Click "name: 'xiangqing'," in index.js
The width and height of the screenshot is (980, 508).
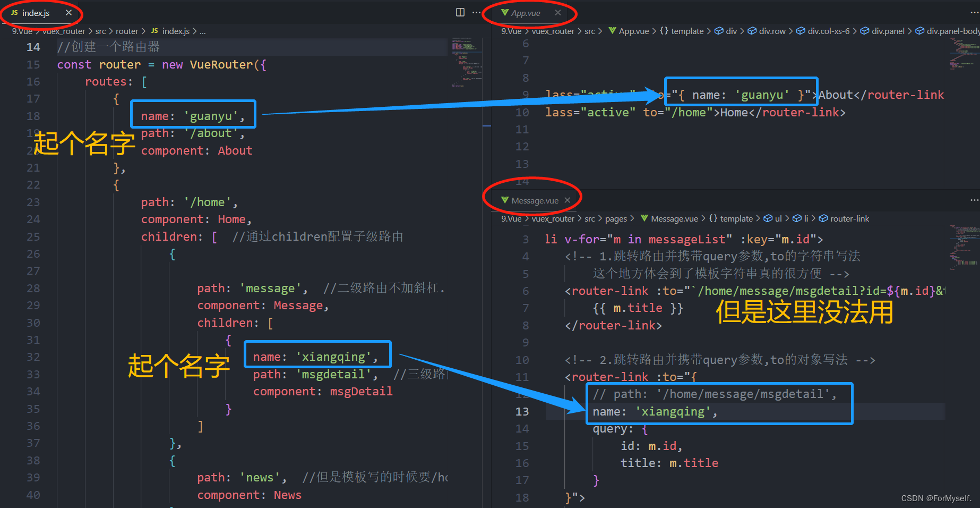click(316, 357)
